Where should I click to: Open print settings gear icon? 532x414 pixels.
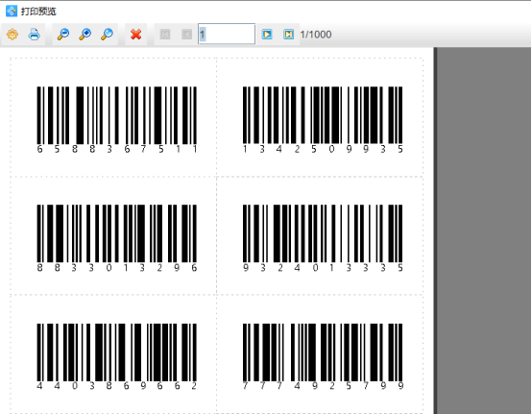tap(12, 35)
